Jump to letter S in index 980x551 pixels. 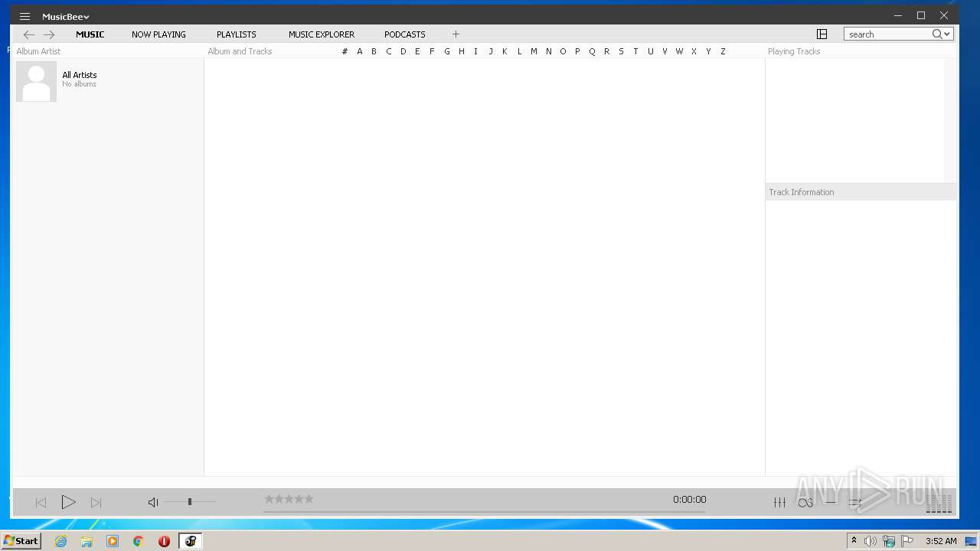pos(621,51)
